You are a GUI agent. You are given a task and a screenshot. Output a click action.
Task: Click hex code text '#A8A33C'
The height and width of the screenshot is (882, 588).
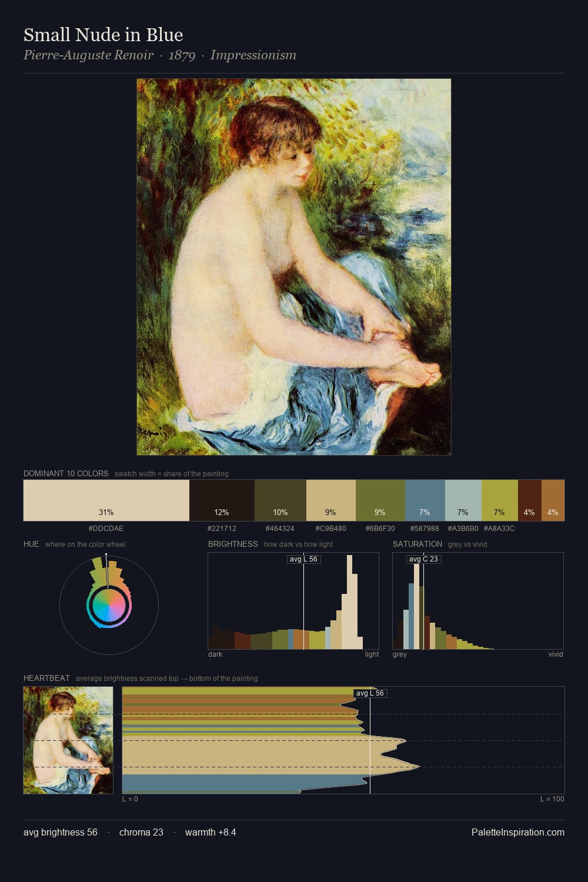click(x=499, y=528)
